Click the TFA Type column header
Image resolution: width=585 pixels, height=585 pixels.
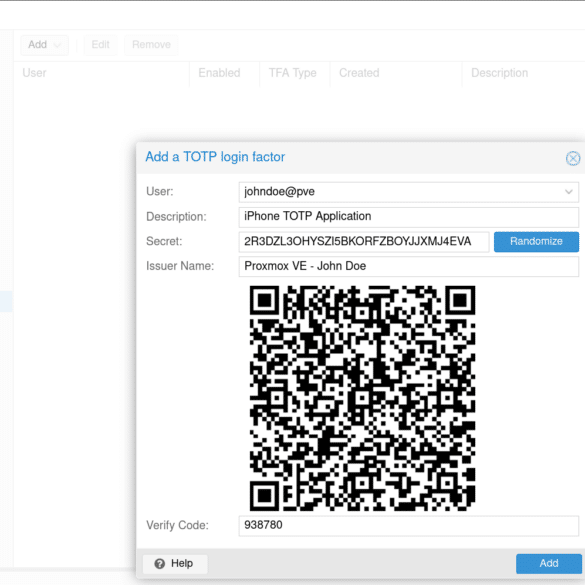click(295, 73)
